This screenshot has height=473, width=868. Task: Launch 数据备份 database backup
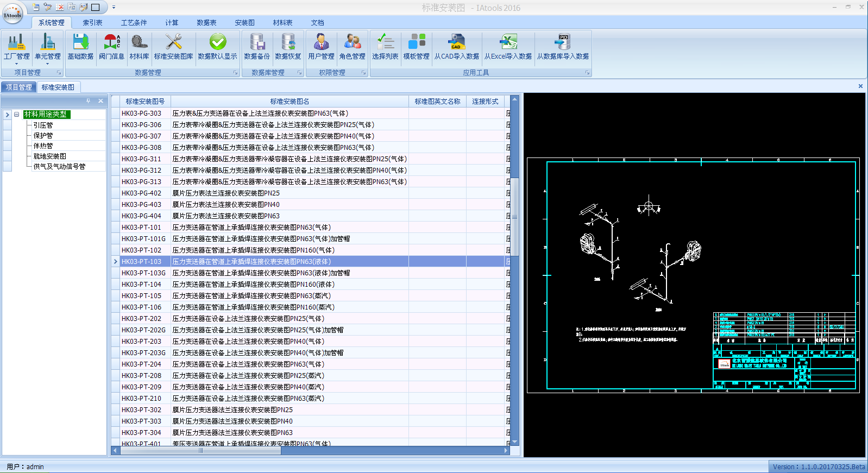tap(257, 47)
